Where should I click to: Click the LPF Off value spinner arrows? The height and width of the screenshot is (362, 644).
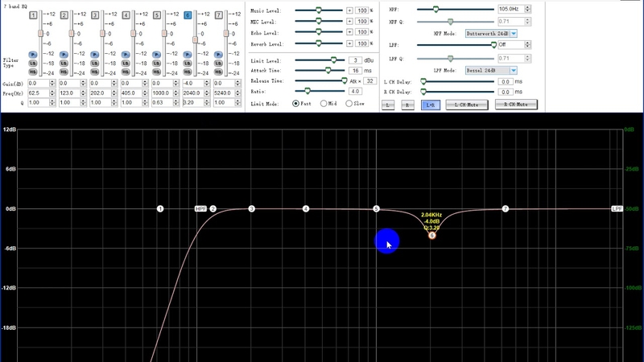click(527, 45)
